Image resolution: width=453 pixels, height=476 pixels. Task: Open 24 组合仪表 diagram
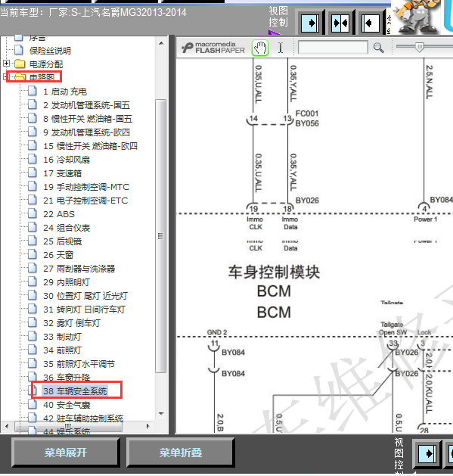click(x=67, y=228)
